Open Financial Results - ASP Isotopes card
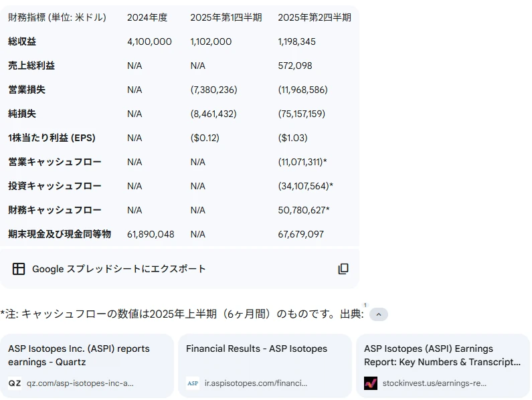This screenshot has height=400, width=532. [x=264, y=366]
